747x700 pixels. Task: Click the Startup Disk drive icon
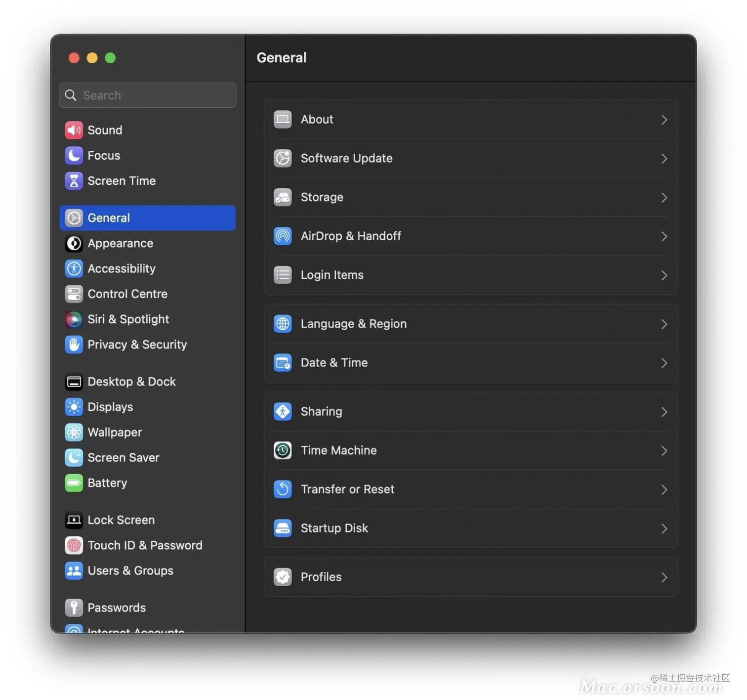[x=283, y=528]
